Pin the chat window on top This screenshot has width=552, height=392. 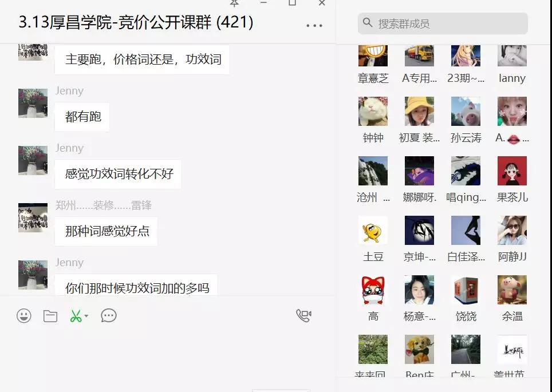point(234,3)
